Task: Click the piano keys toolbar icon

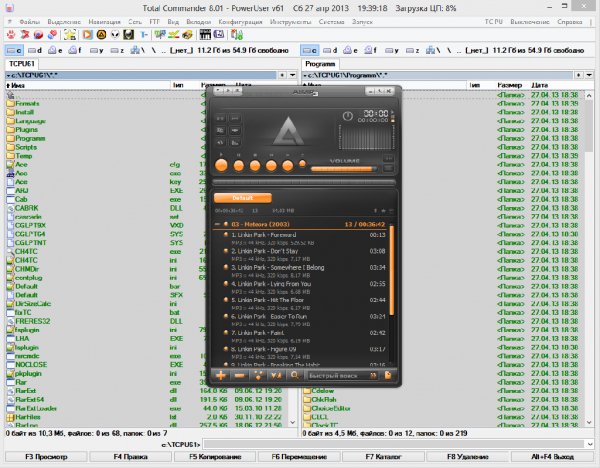Action: (x=205, y=35)
